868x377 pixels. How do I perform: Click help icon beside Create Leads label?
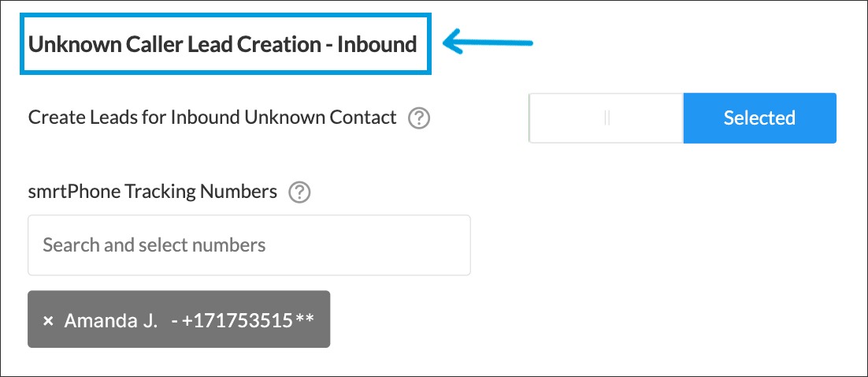pyautogui.click(x=419, y=118)
